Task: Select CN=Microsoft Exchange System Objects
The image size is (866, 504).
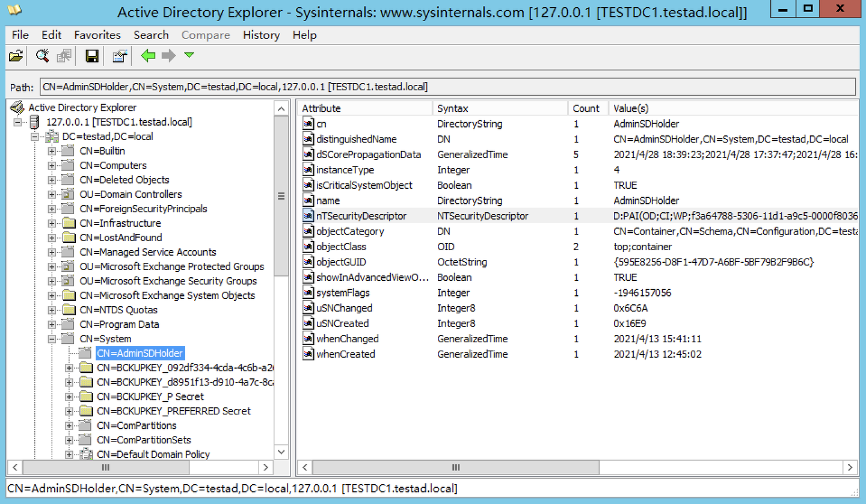Action: tap(167, 295)
